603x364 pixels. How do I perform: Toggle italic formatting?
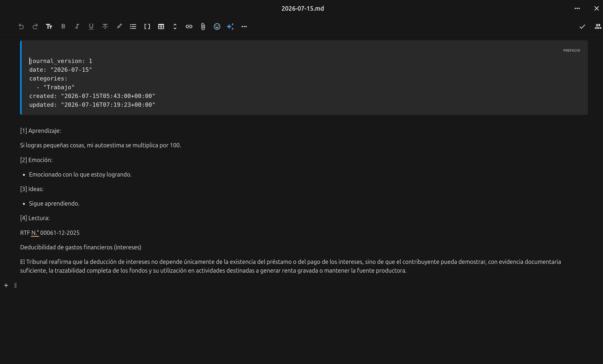pyautogui.click(x=77, y=26)
